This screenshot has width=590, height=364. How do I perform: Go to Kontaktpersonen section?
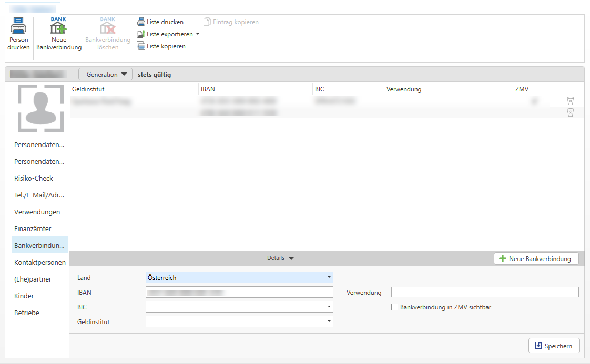point(40,262)
